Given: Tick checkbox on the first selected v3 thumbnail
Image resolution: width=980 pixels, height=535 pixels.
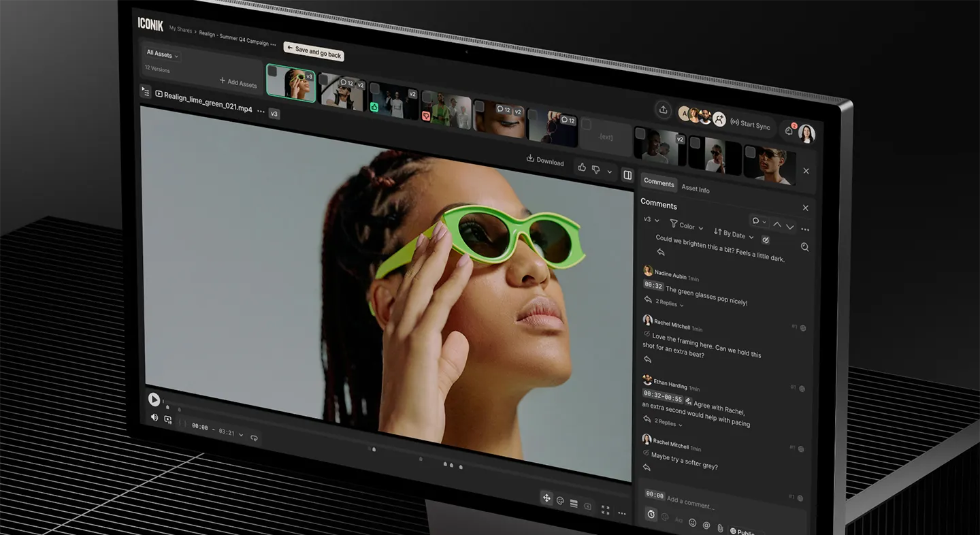Looking at the screenshot, I should click(273, 71).
